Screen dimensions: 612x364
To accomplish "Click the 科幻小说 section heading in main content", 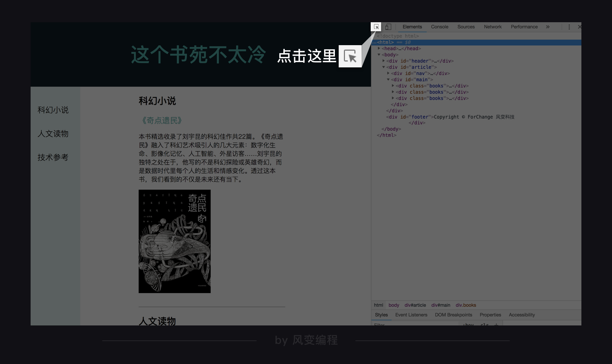I will (157, 101).
